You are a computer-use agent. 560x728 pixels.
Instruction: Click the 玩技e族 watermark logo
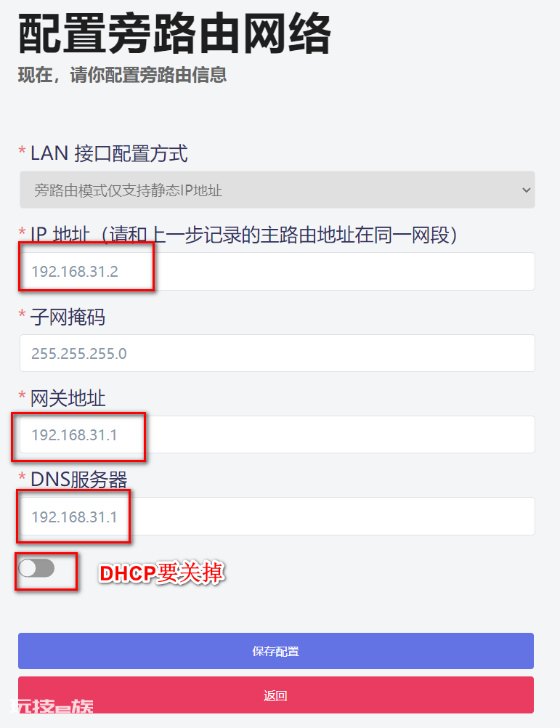(x=52, y=706)
